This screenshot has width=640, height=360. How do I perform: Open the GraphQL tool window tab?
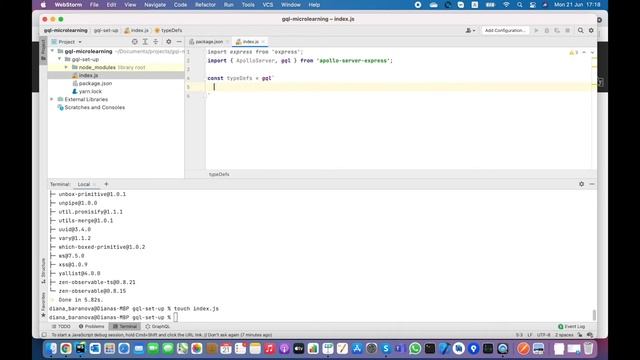[x=158, y=327]
